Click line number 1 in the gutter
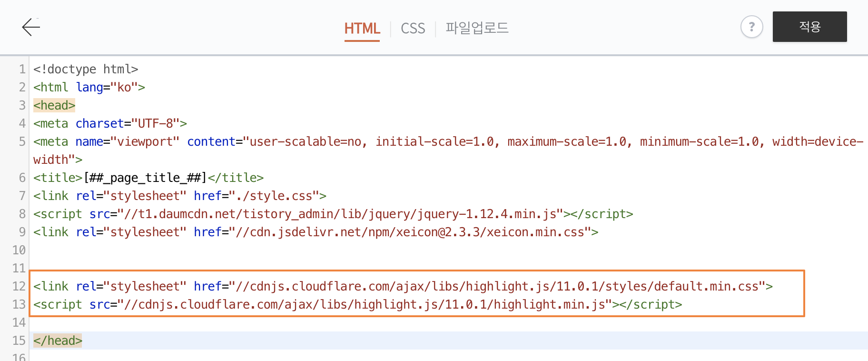The image size is (868, 361). (22, 69)
